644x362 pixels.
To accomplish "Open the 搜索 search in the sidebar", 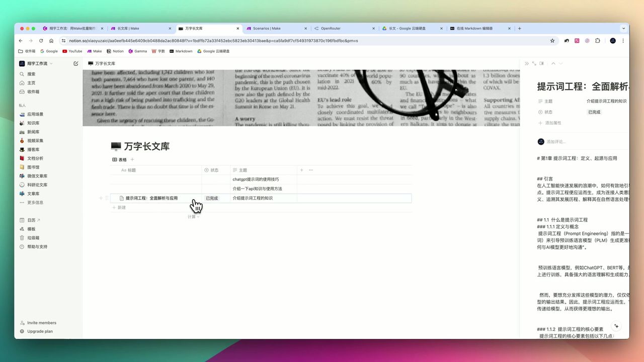I will tap(30, 74).
